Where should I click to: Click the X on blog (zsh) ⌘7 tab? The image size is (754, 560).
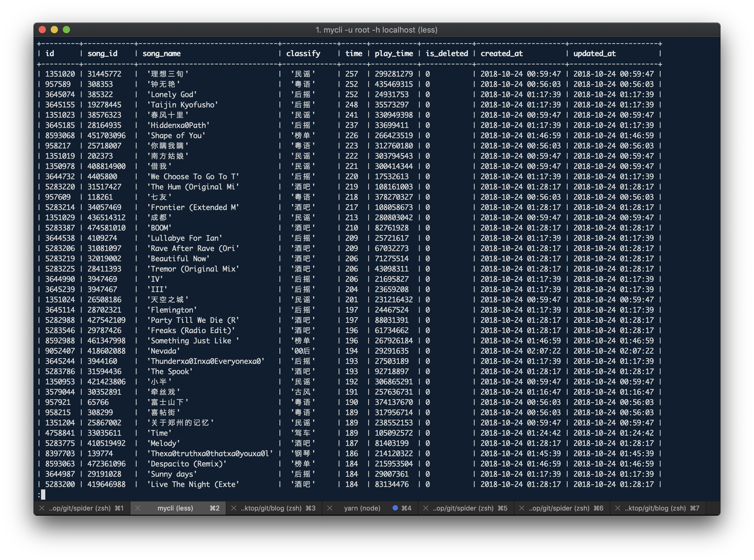(x=618, y=508)
